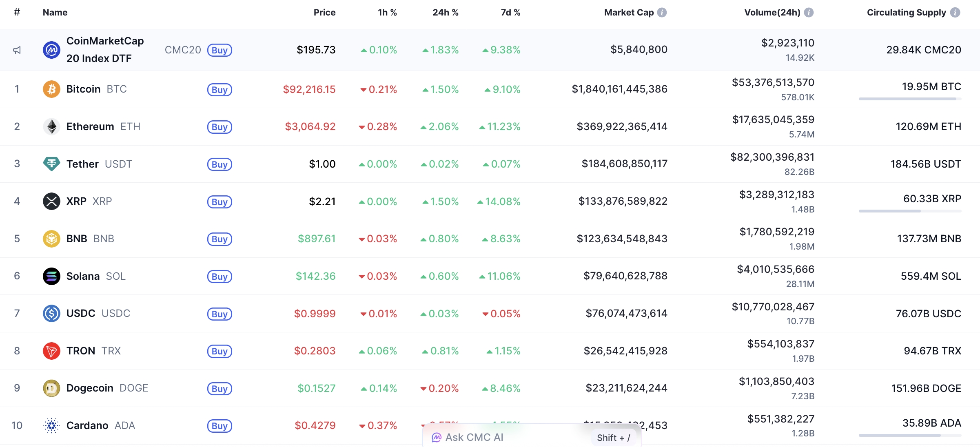Screen dimensions: 980x447
Task: Click the Solana logo icon
Action: click(x=51, y=276)
